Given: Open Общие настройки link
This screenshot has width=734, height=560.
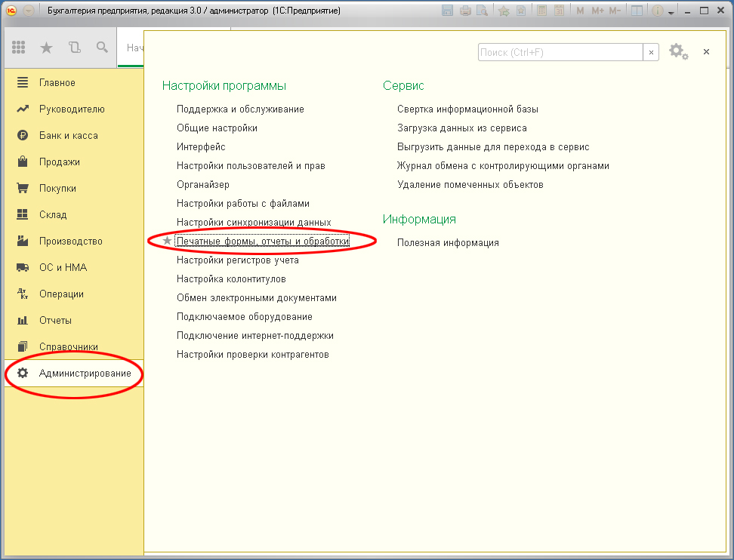Looking at the screenshot, I should click(x=217, y=128).
